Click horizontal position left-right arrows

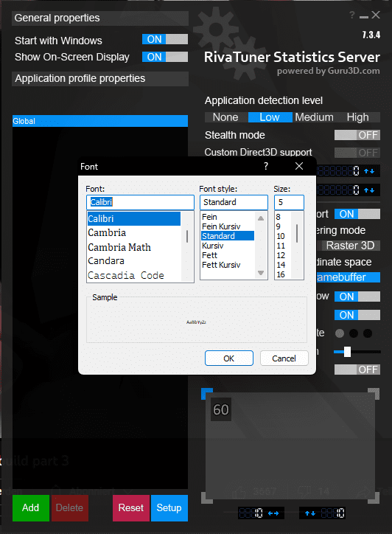tap(273, 513)
